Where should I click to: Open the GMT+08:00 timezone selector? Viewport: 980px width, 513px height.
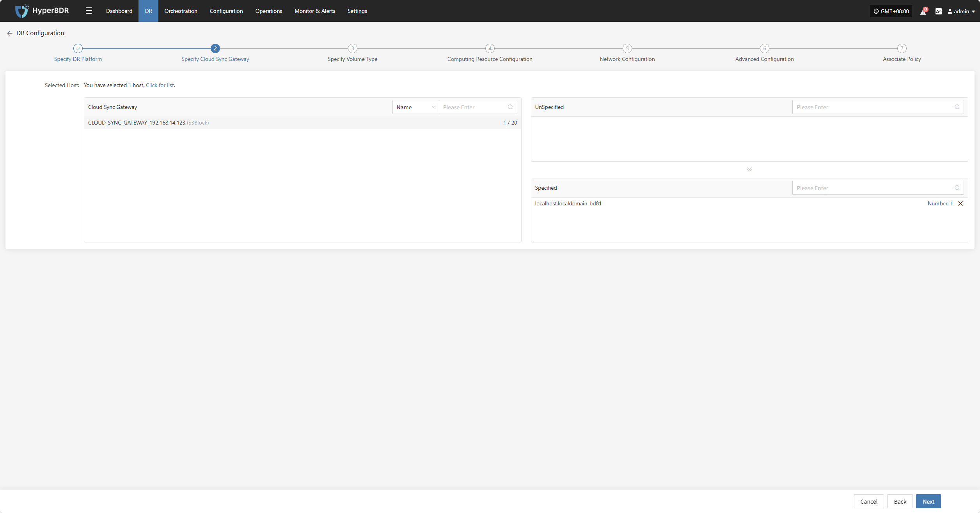coord(891,11)
